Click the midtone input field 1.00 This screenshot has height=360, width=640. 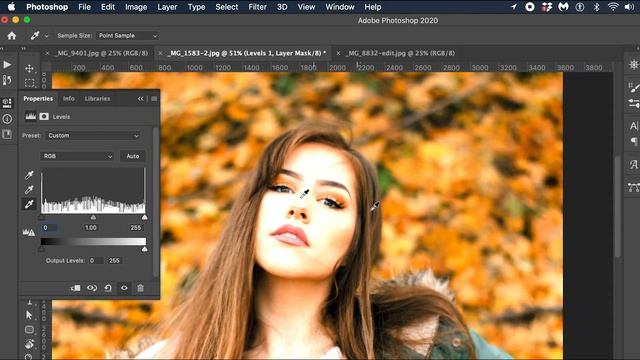click(91, 228)
